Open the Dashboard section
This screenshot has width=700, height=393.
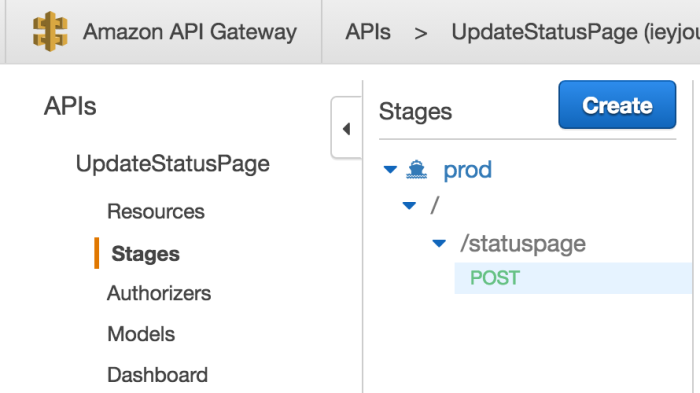pyautogui.click(x=158, y=375)
